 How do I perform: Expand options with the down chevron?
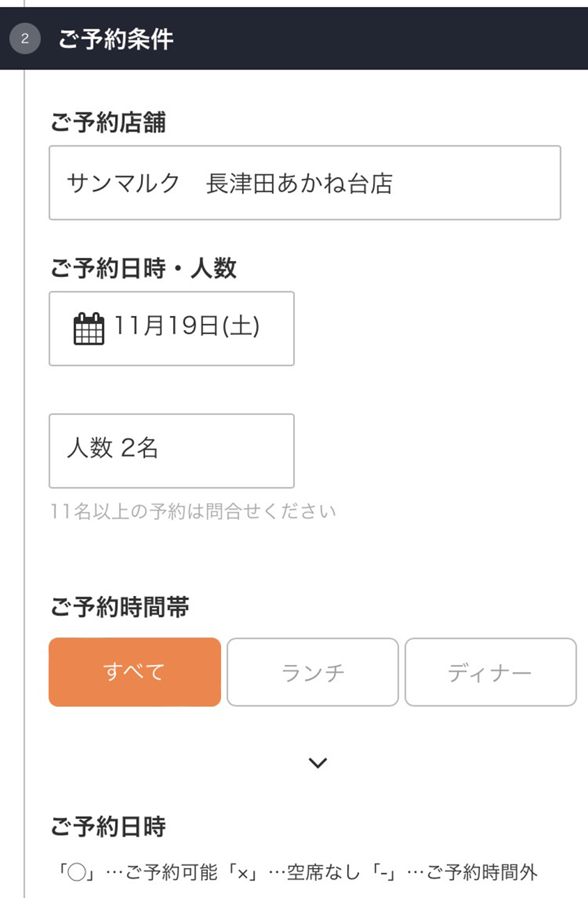pyautogui.click(x=317, y=763)
